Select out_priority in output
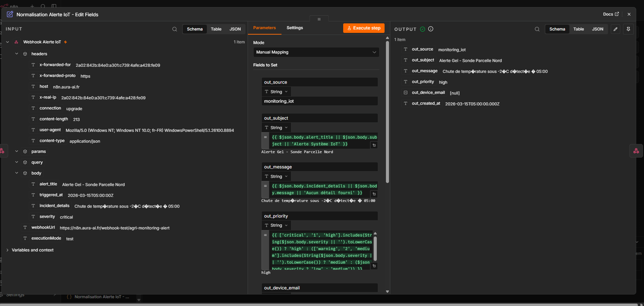Screen dimensions: 644x306 (423, 82)
